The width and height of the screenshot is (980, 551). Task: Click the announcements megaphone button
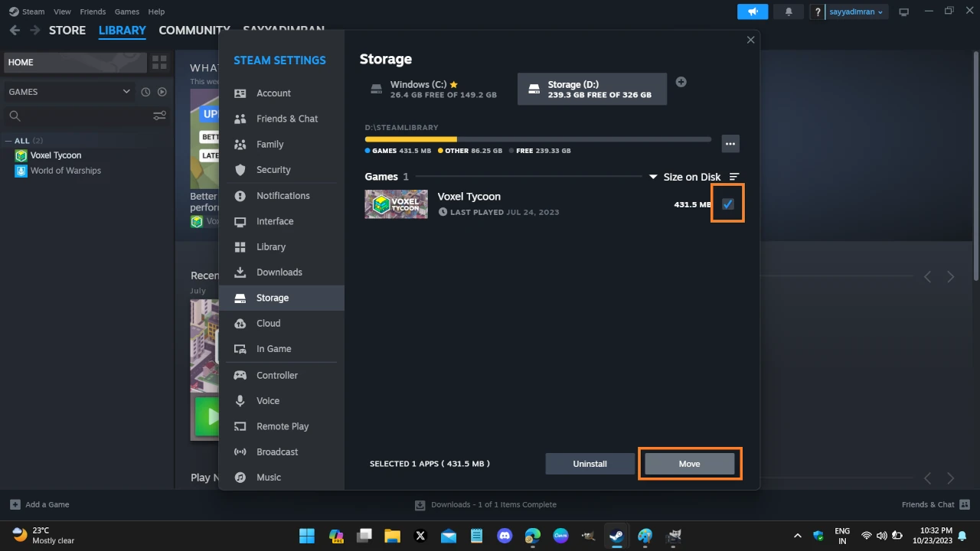point(753,11)
